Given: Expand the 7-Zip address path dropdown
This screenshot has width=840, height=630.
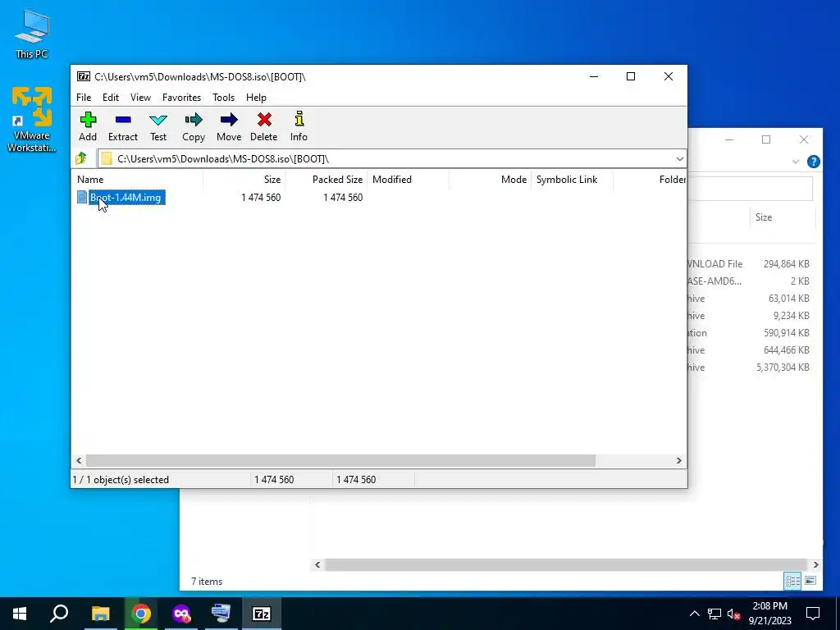Looking at the screenshot, I should pos(679,158).
